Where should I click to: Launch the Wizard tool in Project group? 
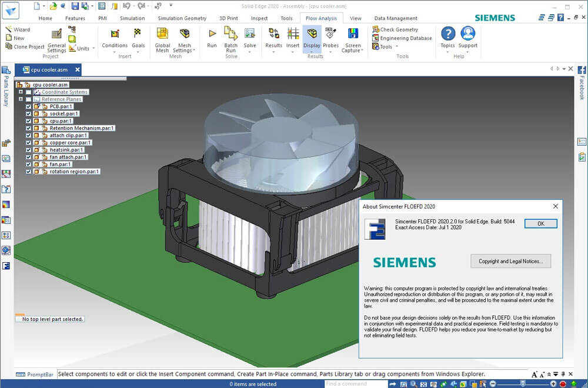18,29
